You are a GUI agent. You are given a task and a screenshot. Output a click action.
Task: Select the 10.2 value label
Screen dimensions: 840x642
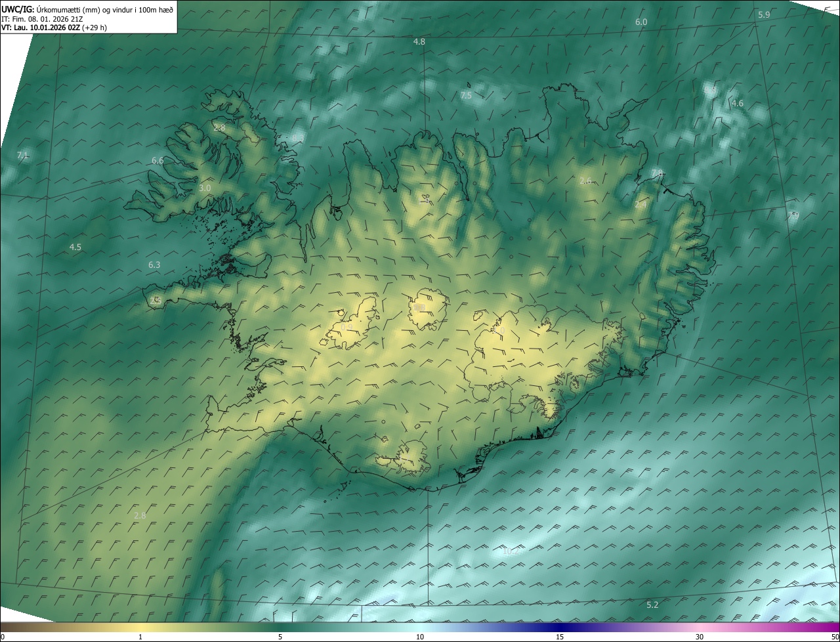pyautogui.click(x=510, y=551)
